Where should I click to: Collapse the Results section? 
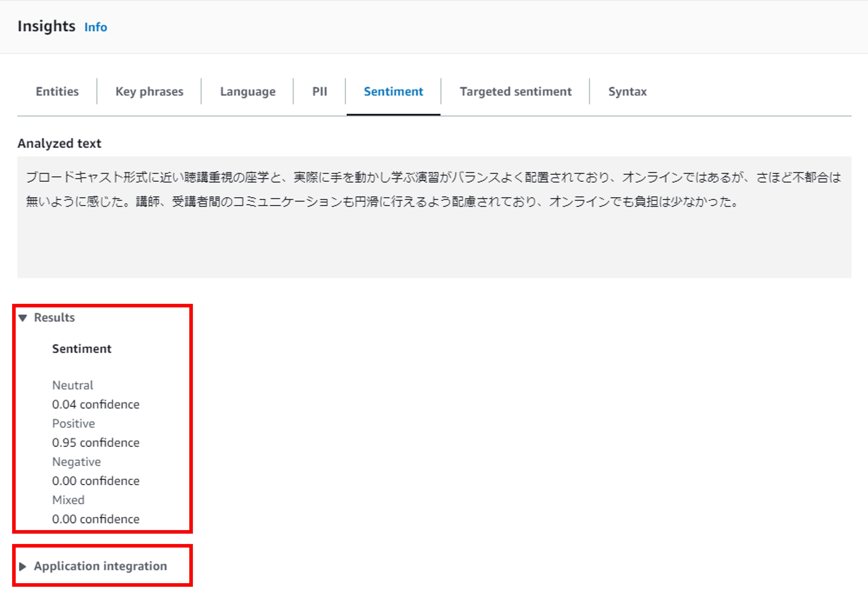pyautogui.click(x=54, y=318)
